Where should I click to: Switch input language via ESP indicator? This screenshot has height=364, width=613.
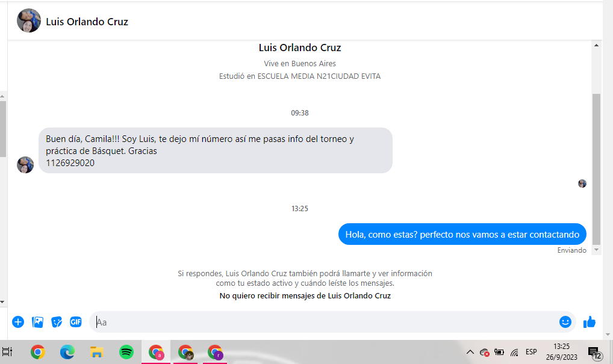(x=531, y=353)
